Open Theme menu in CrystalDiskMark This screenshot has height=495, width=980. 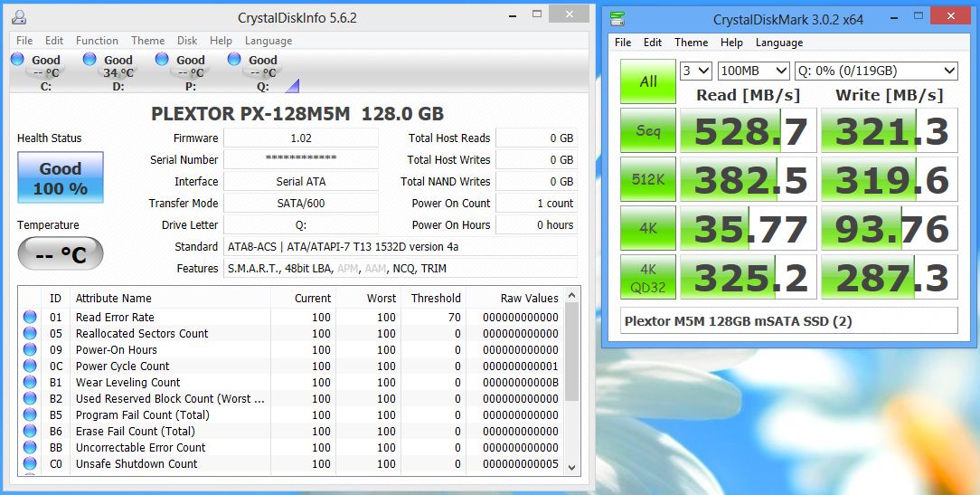[692, 43]
